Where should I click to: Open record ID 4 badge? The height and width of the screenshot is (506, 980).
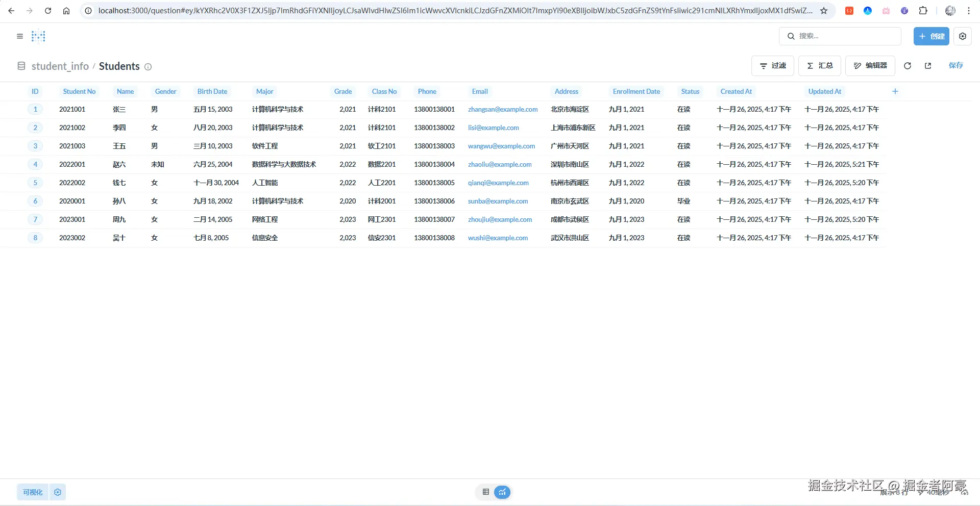(x=35, y=164)
